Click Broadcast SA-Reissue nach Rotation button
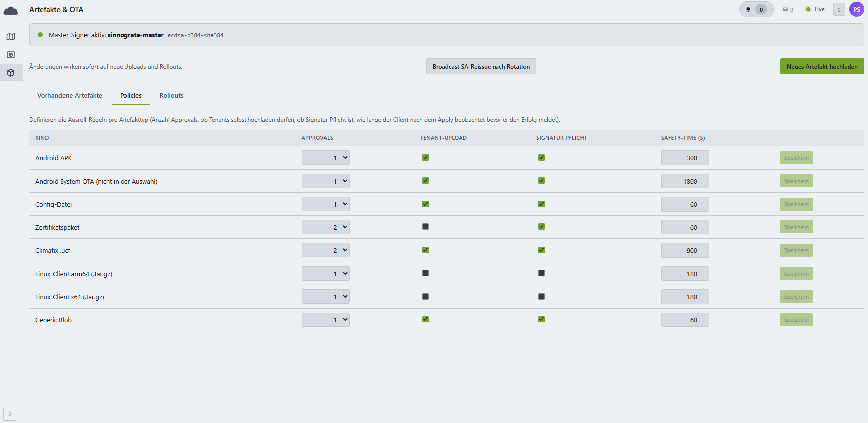Image resolution: width=868 pixels, height=423 pixels. 481,66
